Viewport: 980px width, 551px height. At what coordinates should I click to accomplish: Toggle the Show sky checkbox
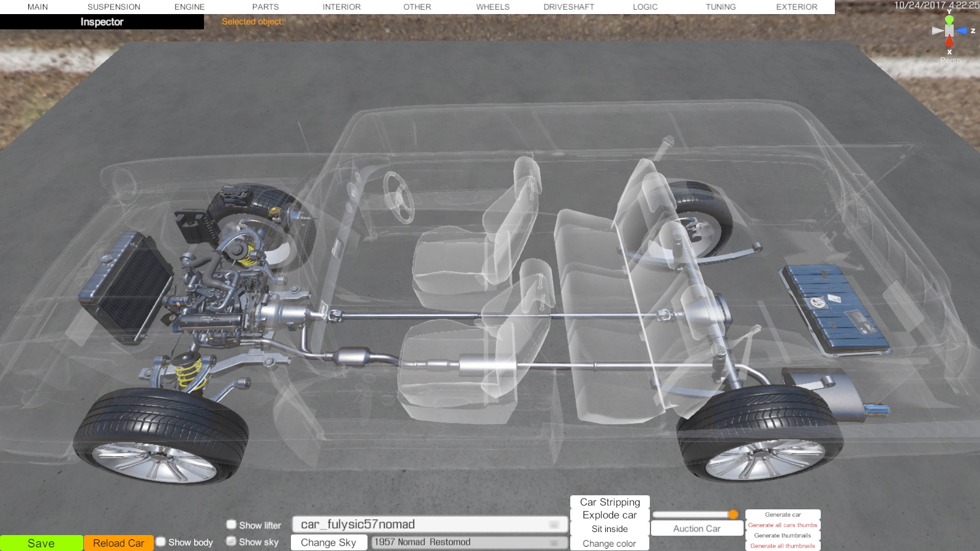click(x=232, y=541)
